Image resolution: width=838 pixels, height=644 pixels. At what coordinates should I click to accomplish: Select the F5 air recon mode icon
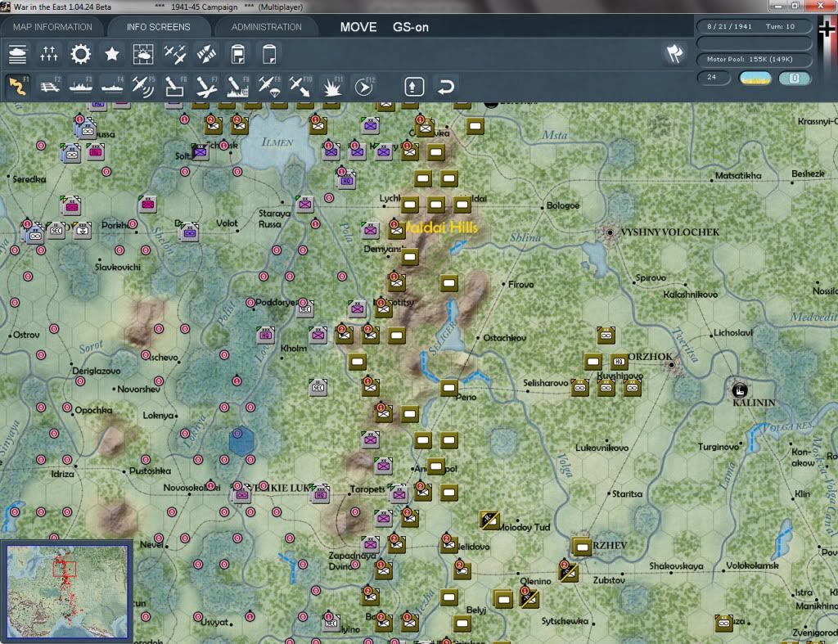pyautogui.click(x=143, y=87)
